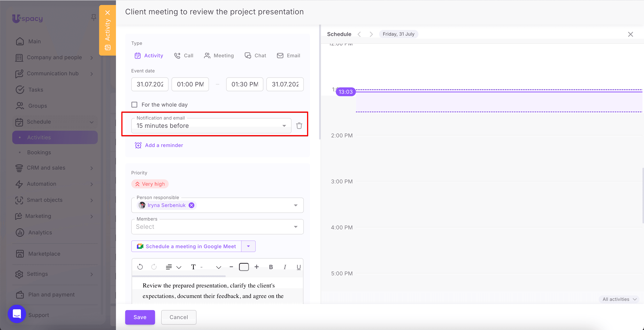644x330 pixels.
Task: Click the CRM and sales stack icon
Action: (19, 168)
